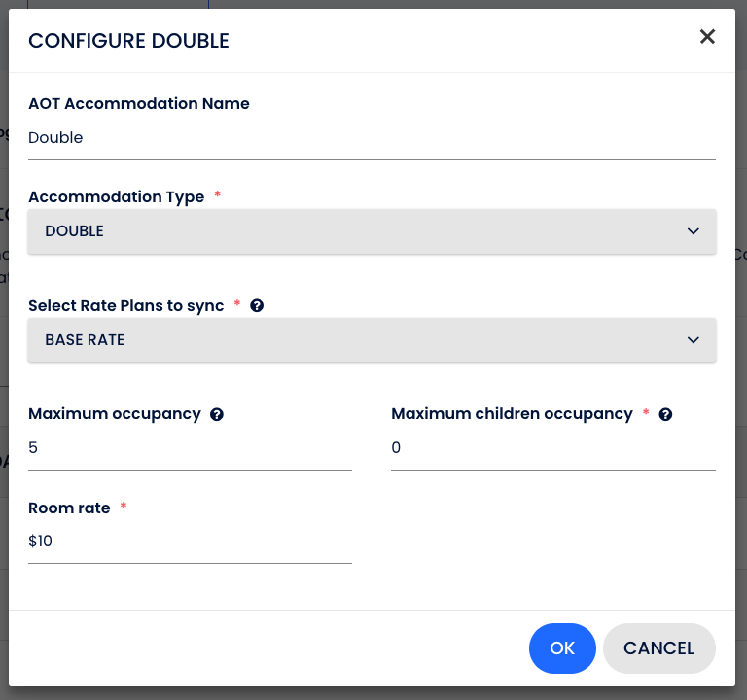Focus the AOT Accommodation Name field
747x700 pixels.
pyautogui.click(x=372, y=138)
